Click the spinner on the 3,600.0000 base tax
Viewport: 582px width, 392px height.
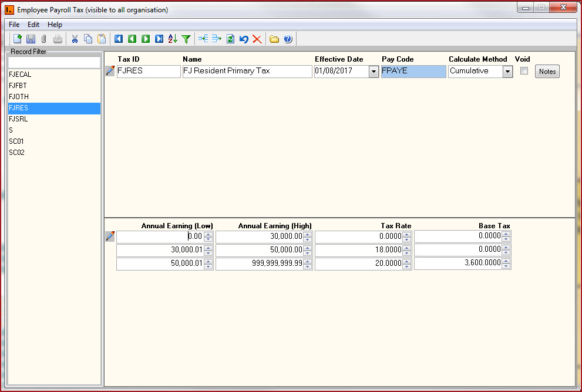[506, 263]
